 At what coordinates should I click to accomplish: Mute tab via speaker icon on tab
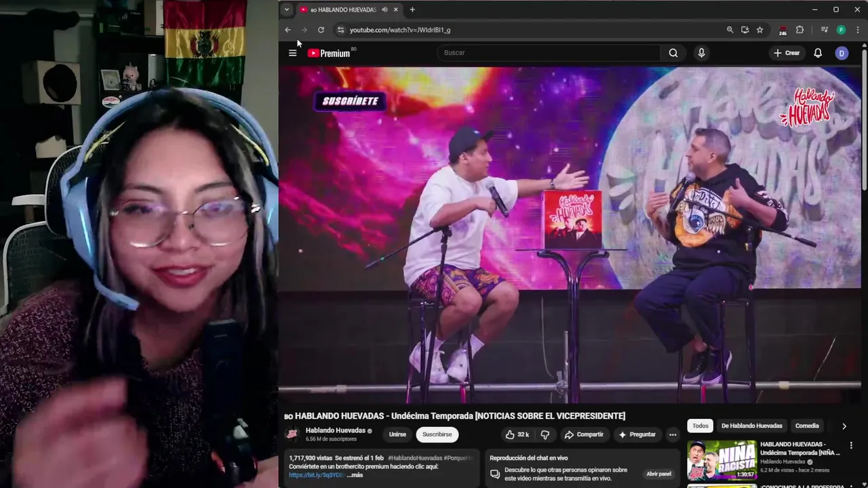[x=384, y=9]
